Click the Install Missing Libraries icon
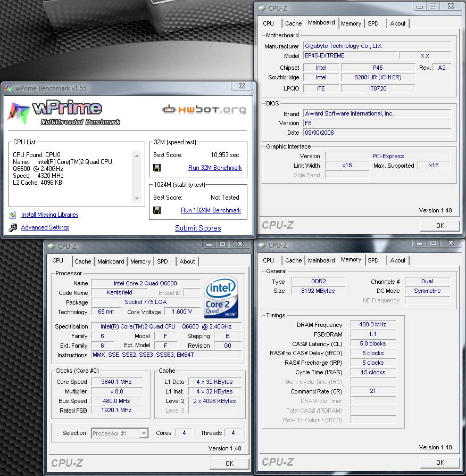466x476 pixels. [x=12, y=215]
